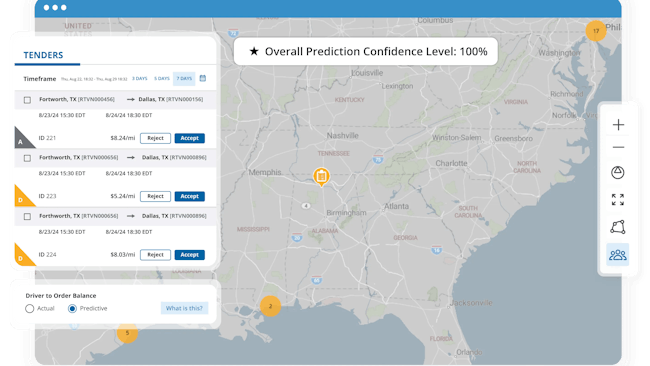Screen dimensions: 650x366
Task: Tick the checkbox for Fortworth TX RTVN000456 tender
Action: (x=27, y=100)
